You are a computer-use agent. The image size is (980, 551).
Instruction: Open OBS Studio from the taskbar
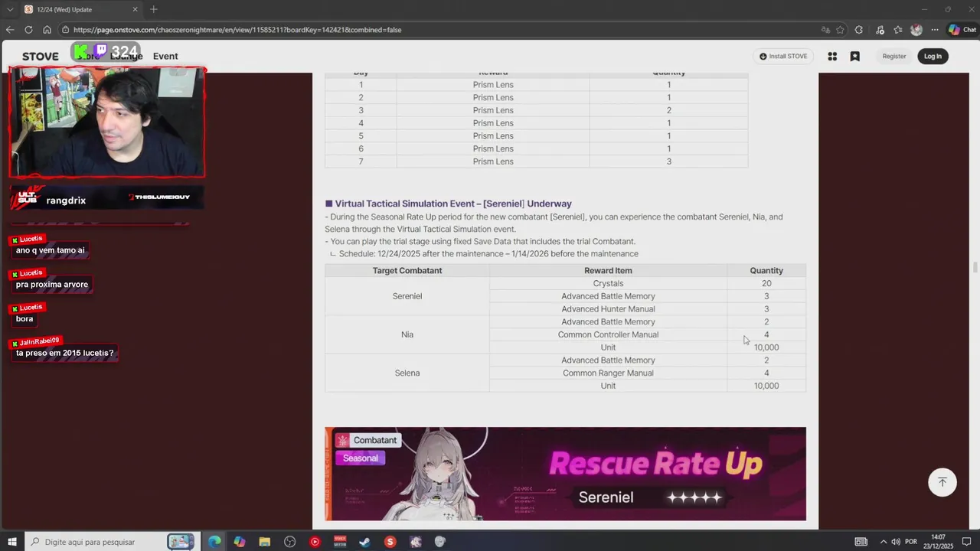[x=290, y=542]
